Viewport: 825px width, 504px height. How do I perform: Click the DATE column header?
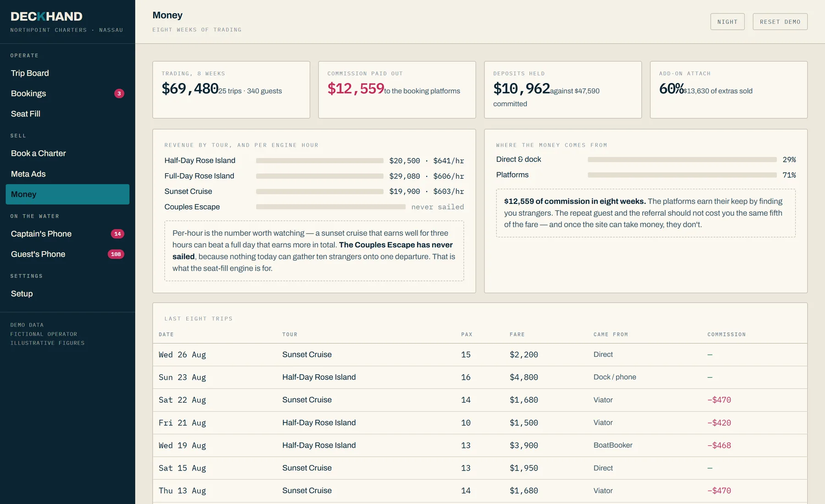point(166,334)
